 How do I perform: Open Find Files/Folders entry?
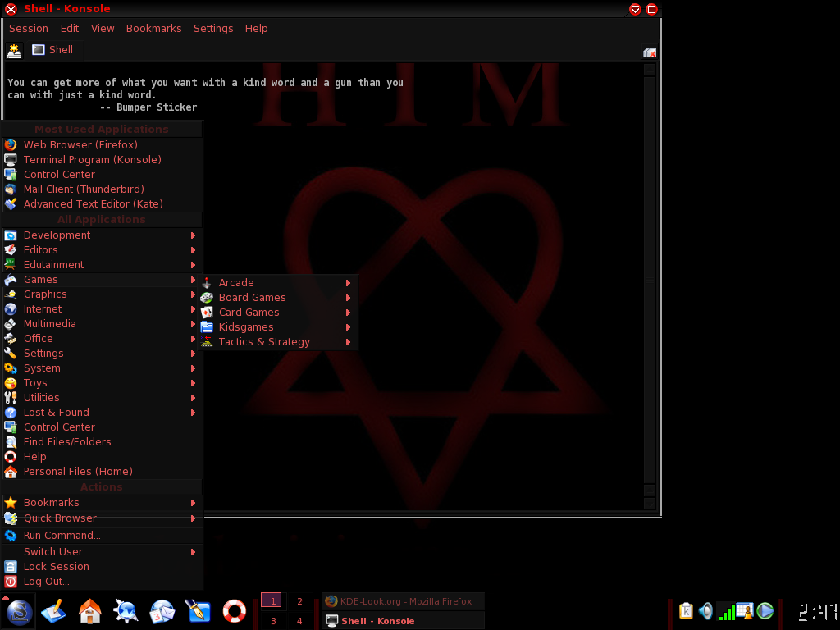click(x=102, y=442)
